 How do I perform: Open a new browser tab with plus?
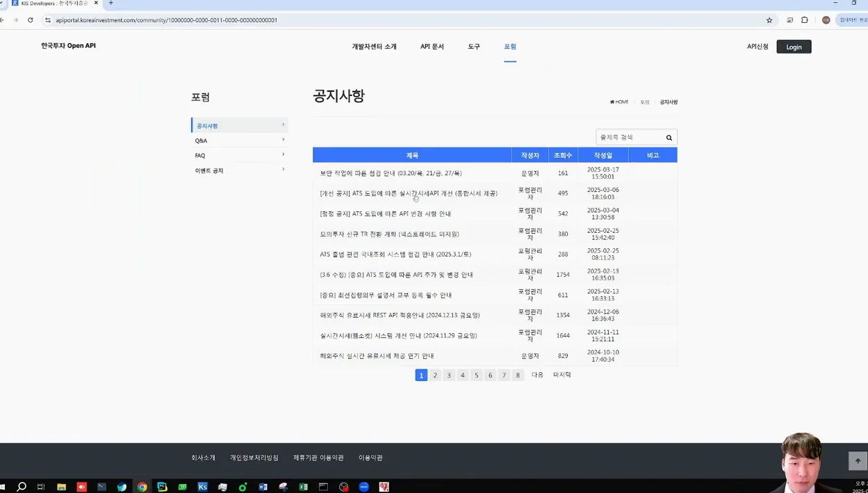click(110, 3)
